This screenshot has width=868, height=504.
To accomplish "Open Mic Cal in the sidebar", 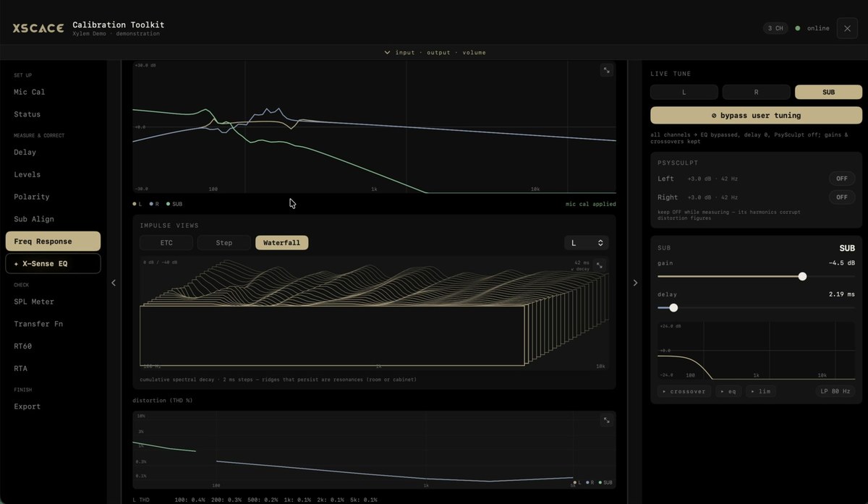I will point(30,92).
